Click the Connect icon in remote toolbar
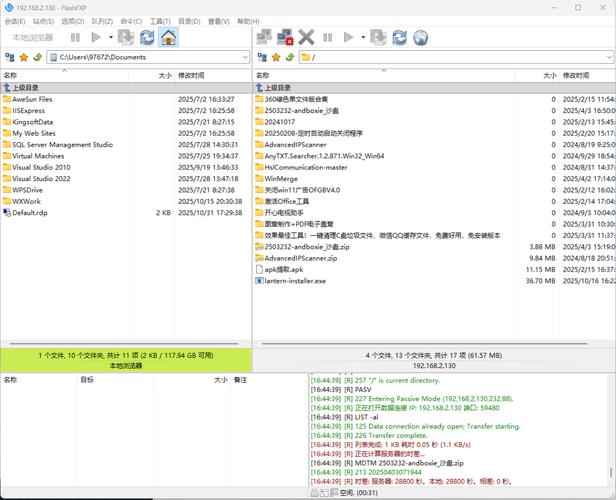616x500 pixels. (264, 38)
